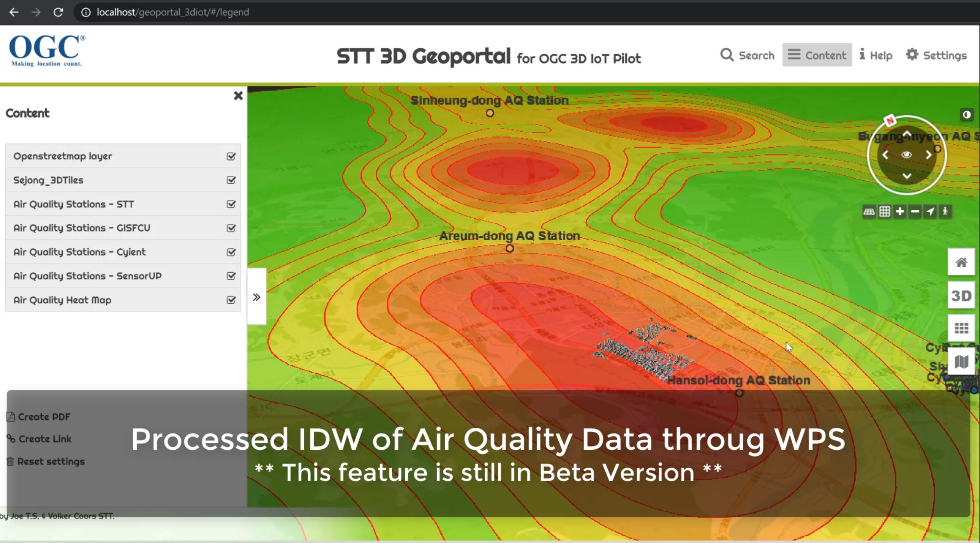Open the Content menu item
The height and width of the screenshot is (543, 980).
(817, 55)
